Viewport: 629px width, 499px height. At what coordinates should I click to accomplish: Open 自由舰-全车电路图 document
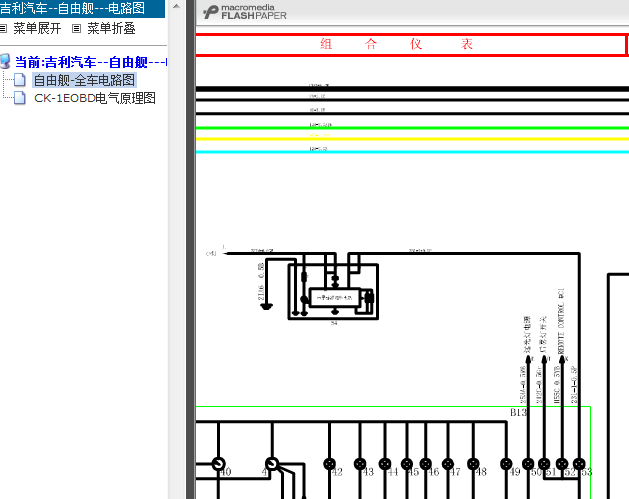(x=84, y=80)
